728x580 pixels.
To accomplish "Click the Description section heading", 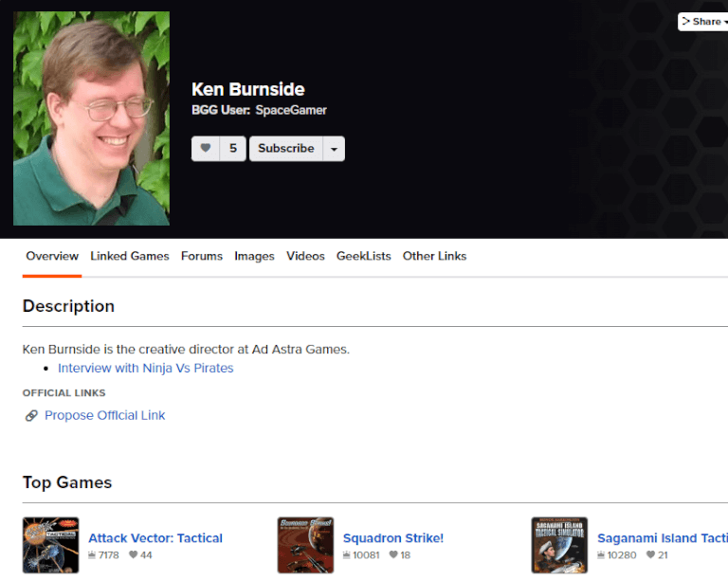I will point(68,306).
